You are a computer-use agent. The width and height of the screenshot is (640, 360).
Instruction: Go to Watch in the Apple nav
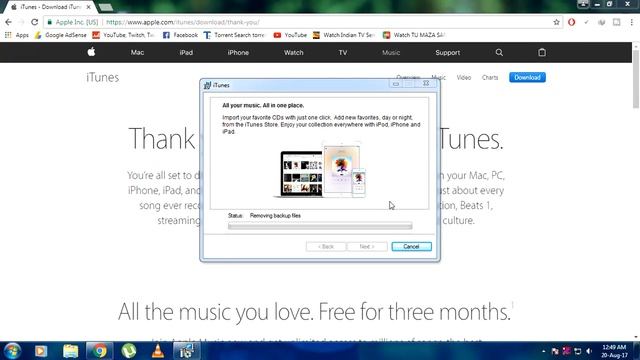[293, 53]
